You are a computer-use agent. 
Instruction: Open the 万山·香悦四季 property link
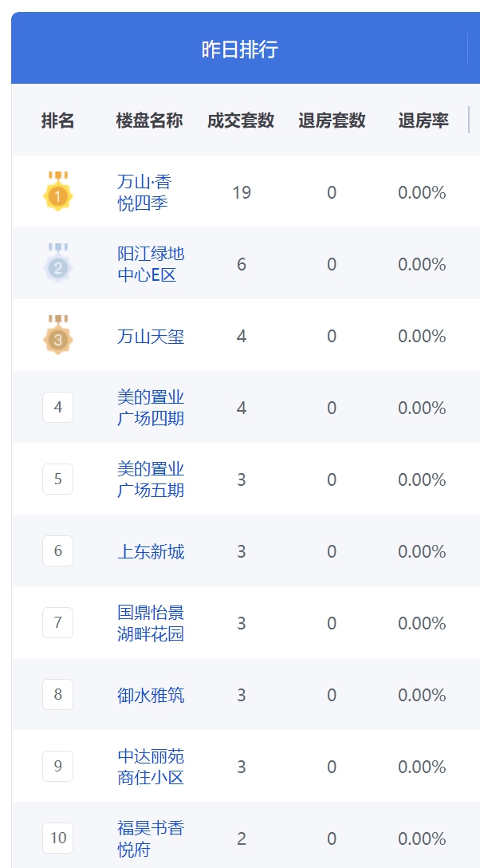[144, 192]
